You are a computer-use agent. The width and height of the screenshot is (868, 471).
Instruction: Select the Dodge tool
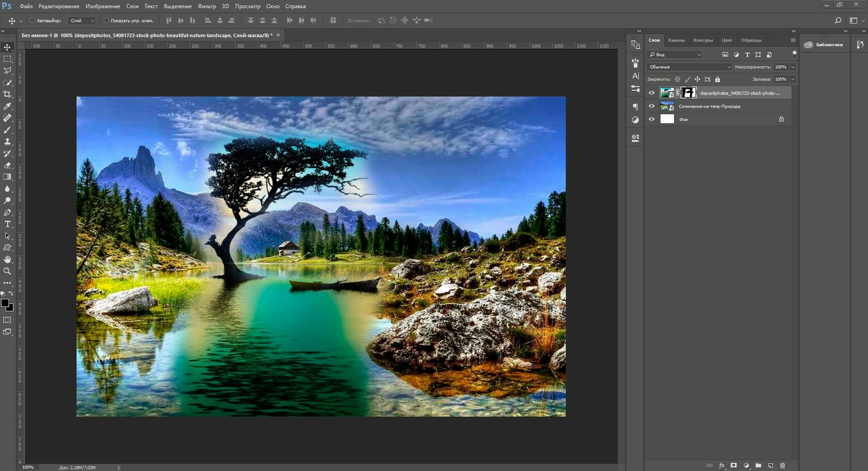coord(7,201)
